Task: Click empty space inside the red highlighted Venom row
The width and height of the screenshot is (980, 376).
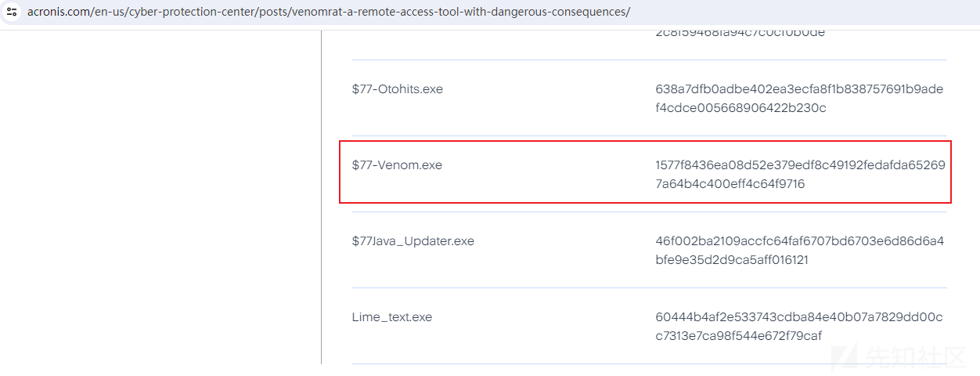Action: (548, 174)
